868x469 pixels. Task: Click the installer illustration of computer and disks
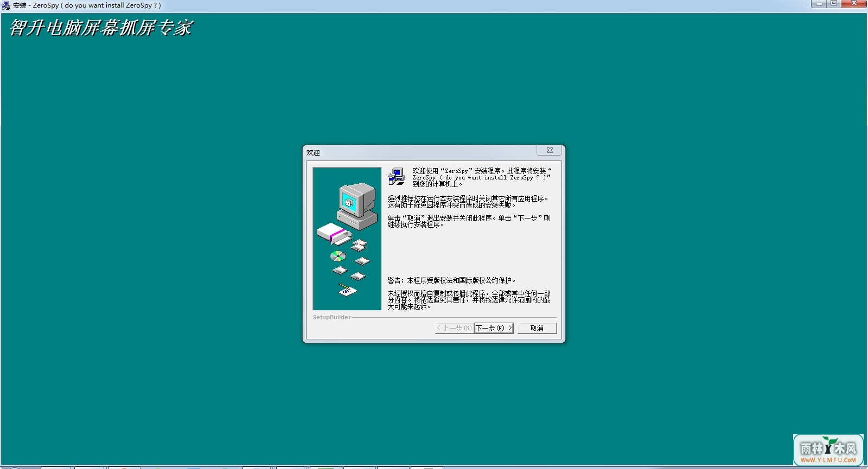[x=347, y=239]
